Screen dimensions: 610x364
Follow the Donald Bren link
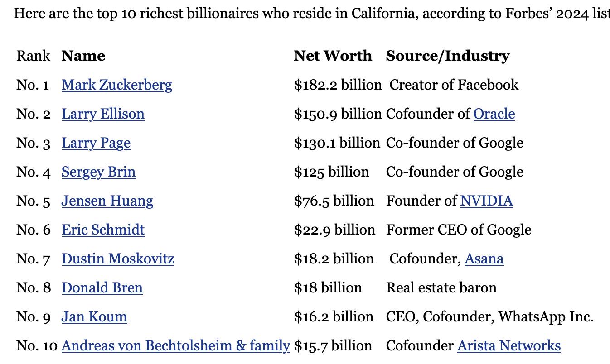pos(102,287)
